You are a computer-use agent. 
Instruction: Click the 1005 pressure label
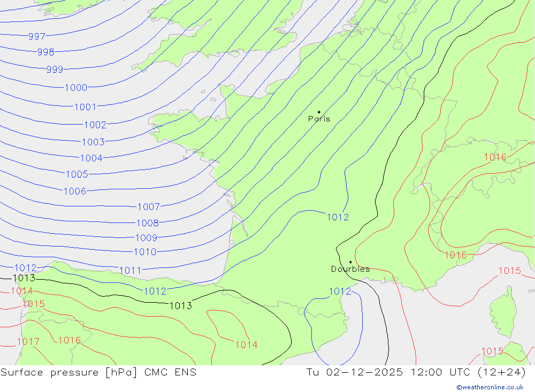click(77, 174)
